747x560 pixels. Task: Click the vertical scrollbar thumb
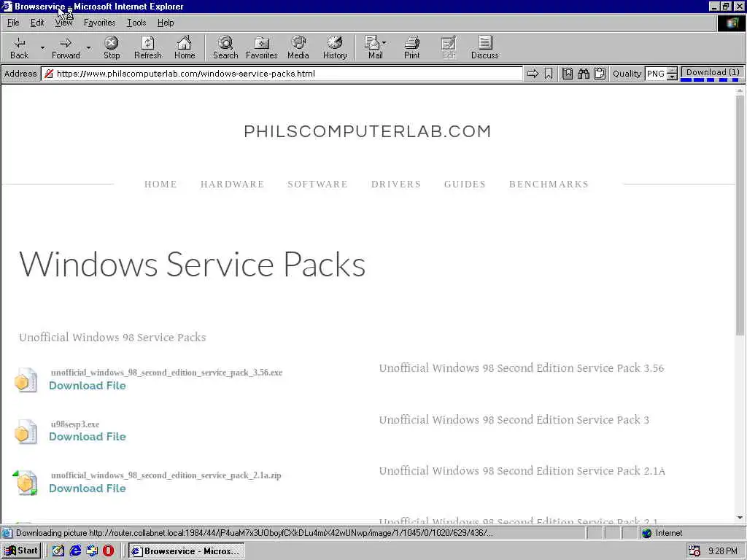click(x=740, y=214)
